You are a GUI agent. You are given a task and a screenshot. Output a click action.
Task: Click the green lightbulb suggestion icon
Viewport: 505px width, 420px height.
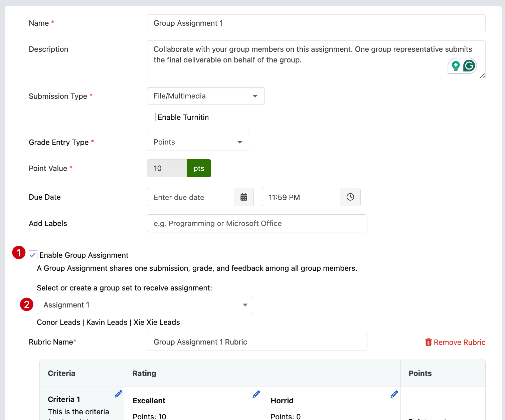(456, 66)
